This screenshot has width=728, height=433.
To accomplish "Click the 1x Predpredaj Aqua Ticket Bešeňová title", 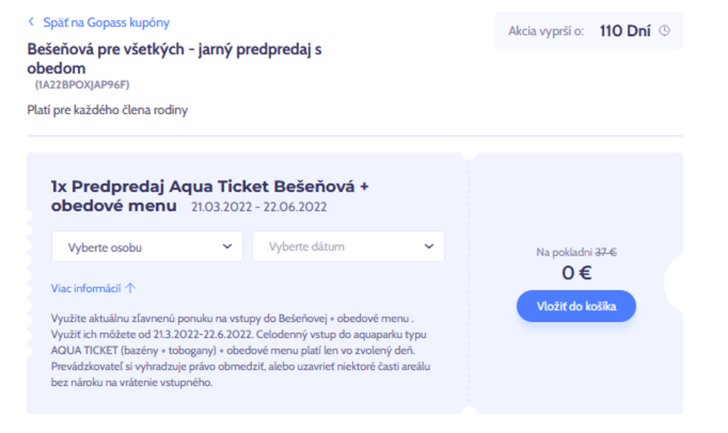I will pos(209,195).
